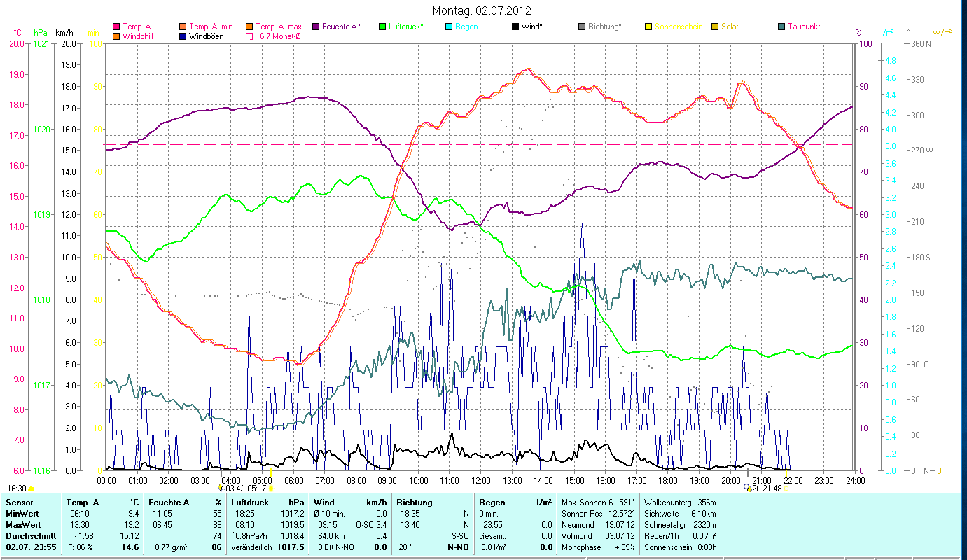The height and width of the screenshot is (560, 967).
Task: Click the Temp. A. column header in table
Action: (x=83, y=503)
